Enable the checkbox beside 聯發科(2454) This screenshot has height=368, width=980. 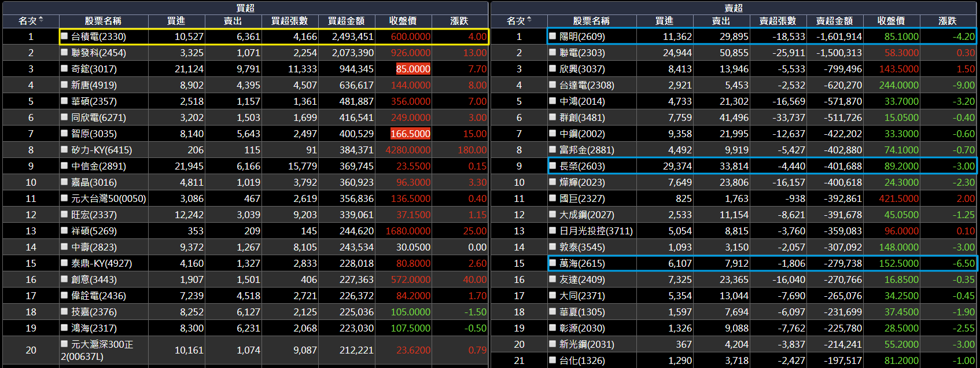[x=65, y=53]
